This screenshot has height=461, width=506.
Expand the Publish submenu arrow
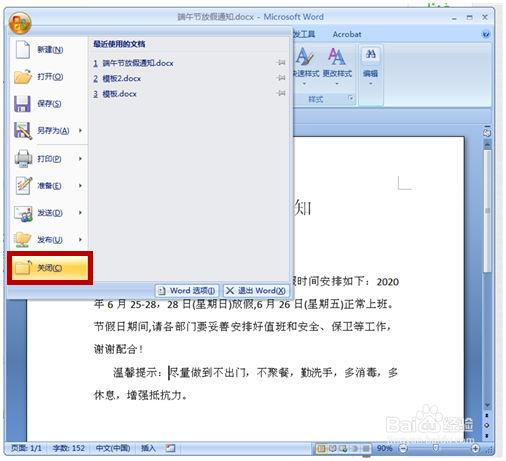[x=80, y=239]
